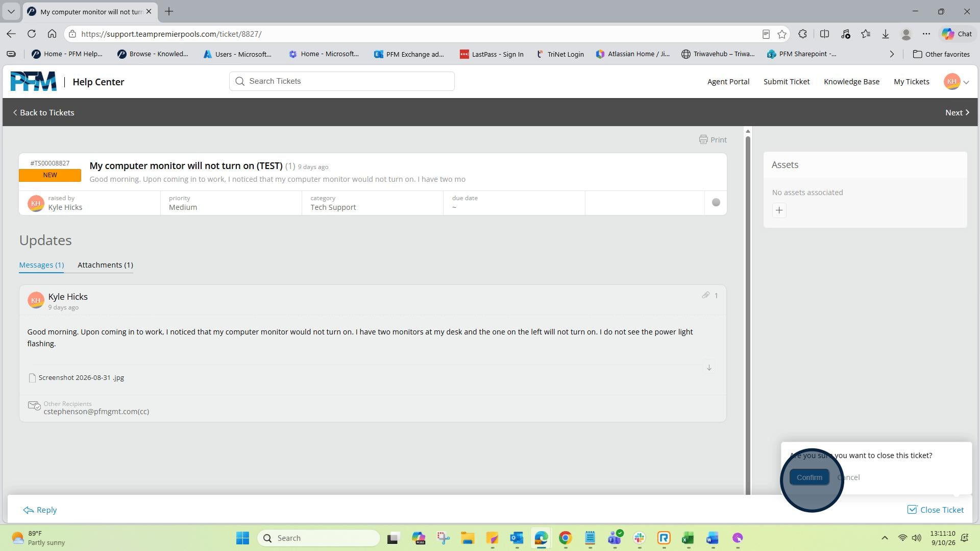This screenshot has width=980, height=551.
Task: Toggle browser split screen icon
Action: [824, 34]
